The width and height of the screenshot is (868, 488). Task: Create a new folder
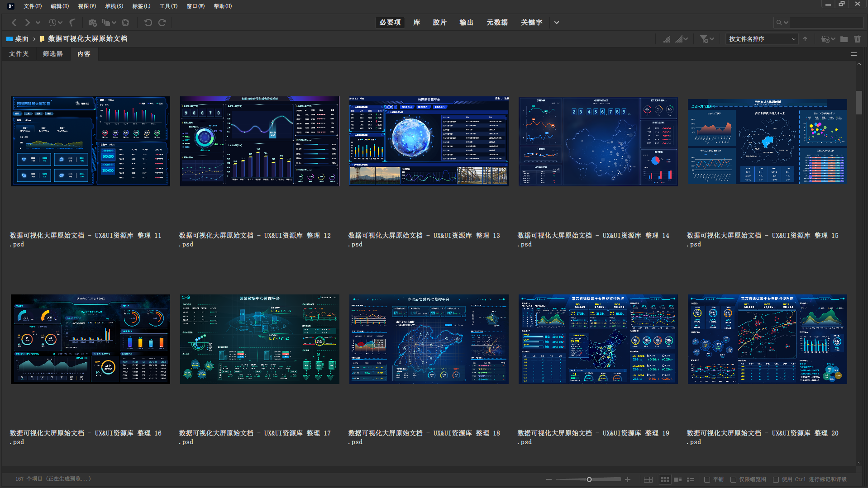coord(844,39)
